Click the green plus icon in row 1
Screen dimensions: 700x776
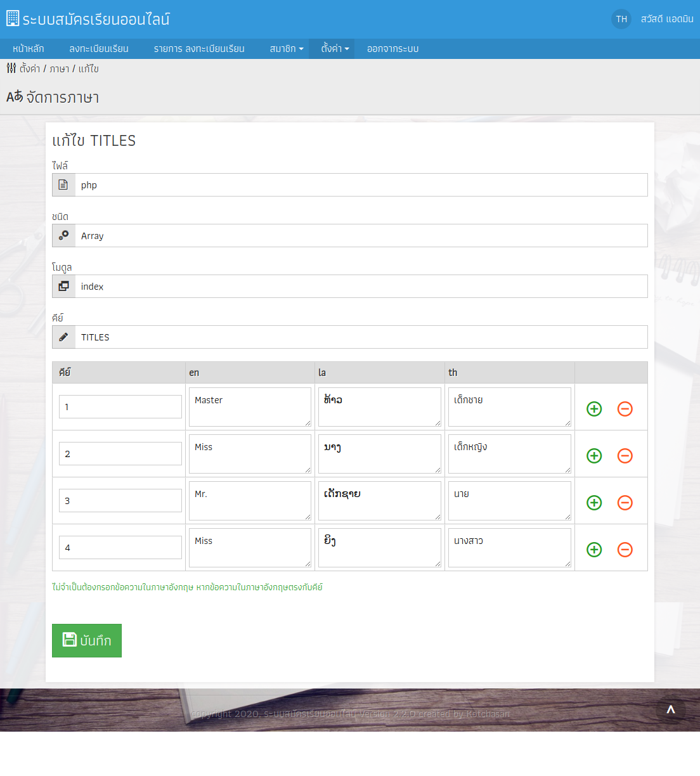coord(594,409)
